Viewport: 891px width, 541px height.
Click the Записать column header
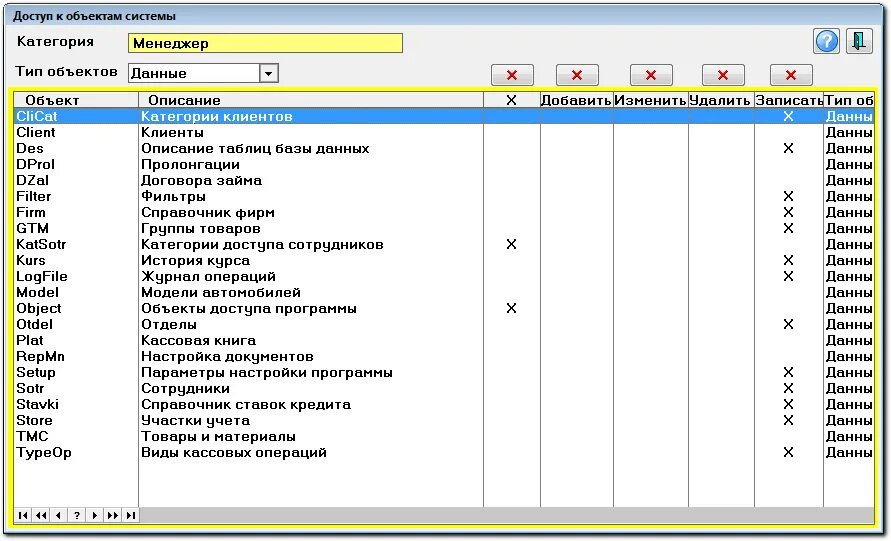[789, 101]
